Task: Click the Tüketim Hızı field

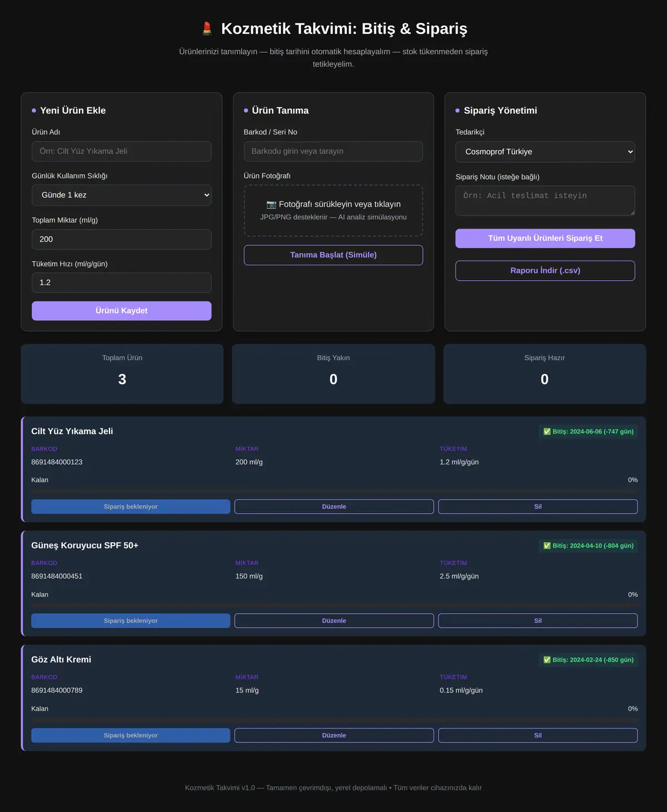Action: [122, 282]
